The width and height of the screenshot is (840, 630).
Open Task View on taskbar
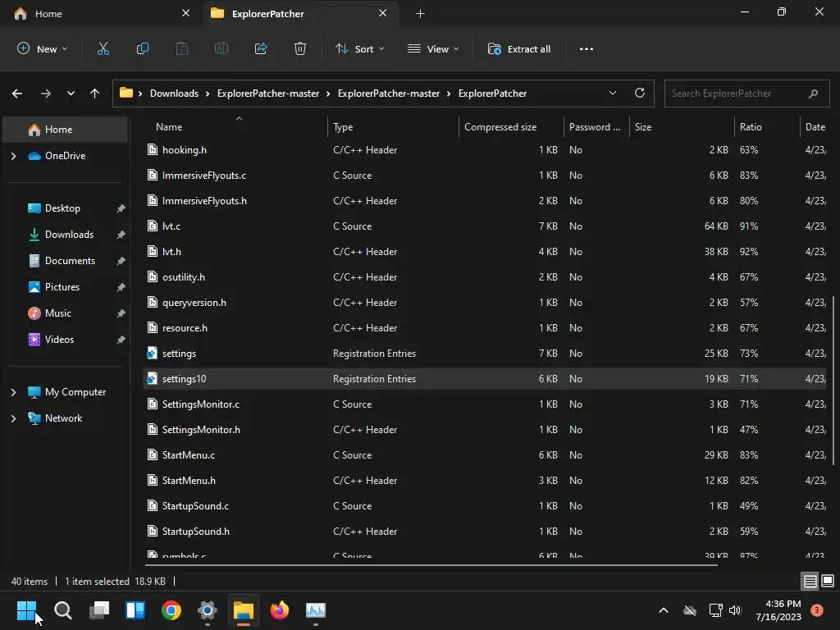99,610
